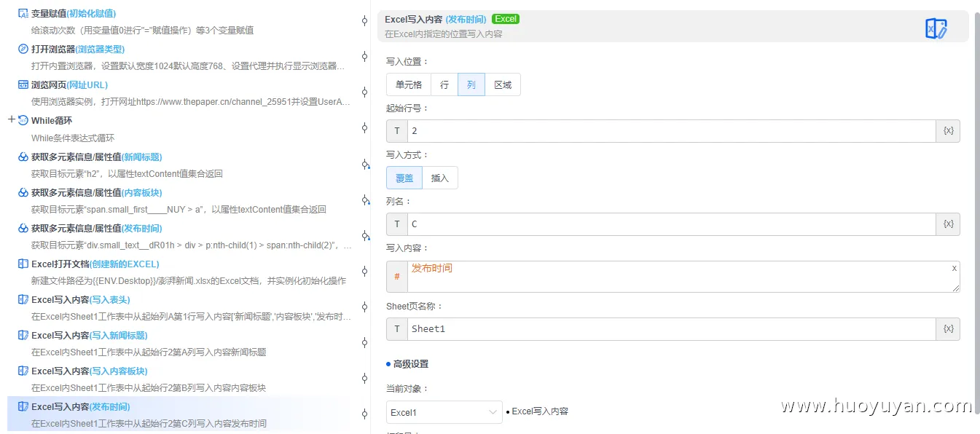The height and width of the screenshot is (434, 980).
Task: Click the # icon beside 写入内容 field
Action: point(396,276)
